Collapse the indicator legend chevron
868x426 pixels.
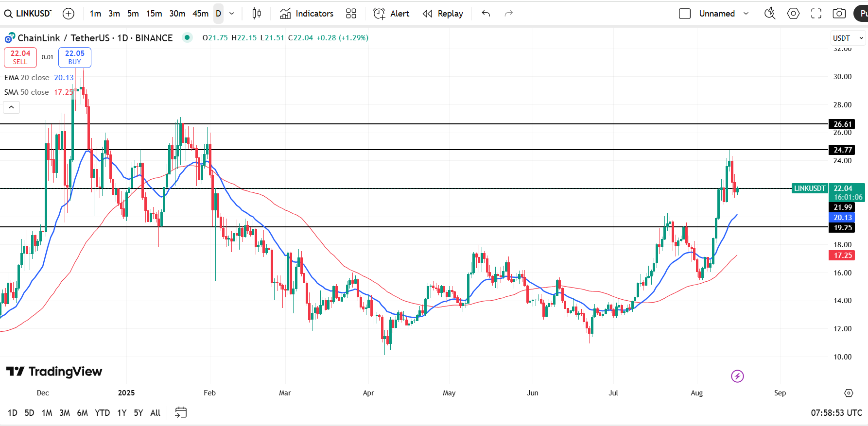tap(12, 107)
